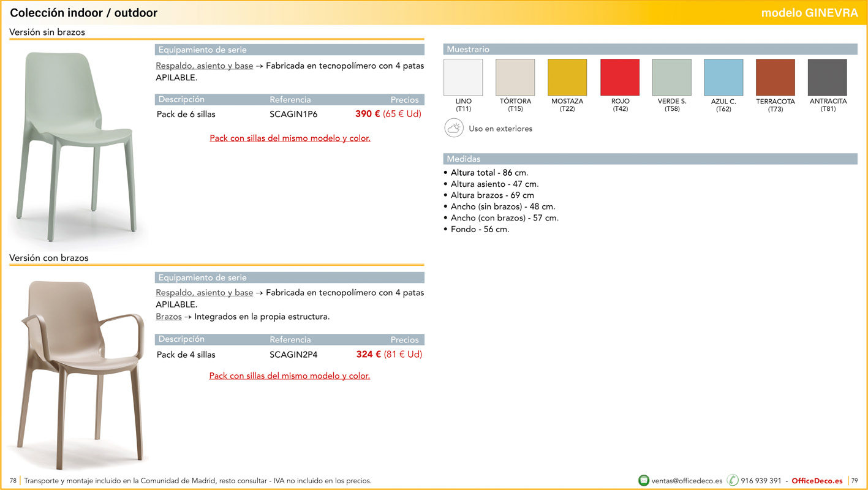The image size is (868, 490).
Task: Click the ventas@officedeco.es email address
Action: point(687,481)
